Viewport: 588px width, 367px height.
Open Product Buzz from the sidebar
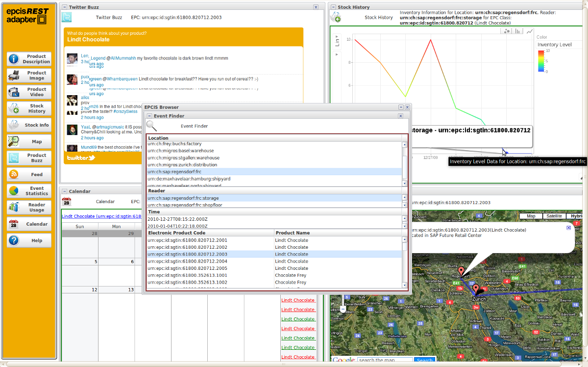pyautogui.click(x=29, y=158)
